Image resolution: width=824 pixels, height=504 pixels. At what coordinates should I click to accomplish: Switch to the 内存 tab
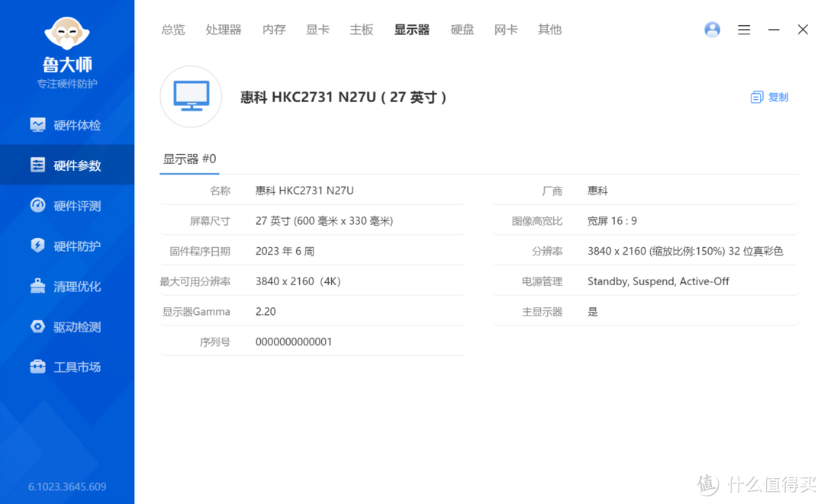pyautogui.click(x=275, y=30)
